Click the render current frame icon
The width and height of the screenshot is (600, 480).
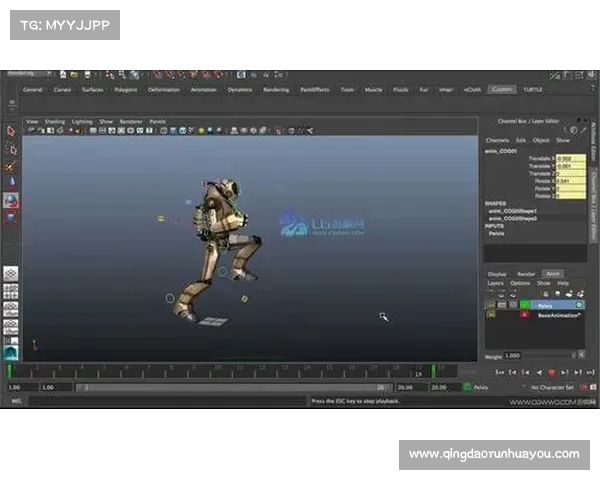241,75
